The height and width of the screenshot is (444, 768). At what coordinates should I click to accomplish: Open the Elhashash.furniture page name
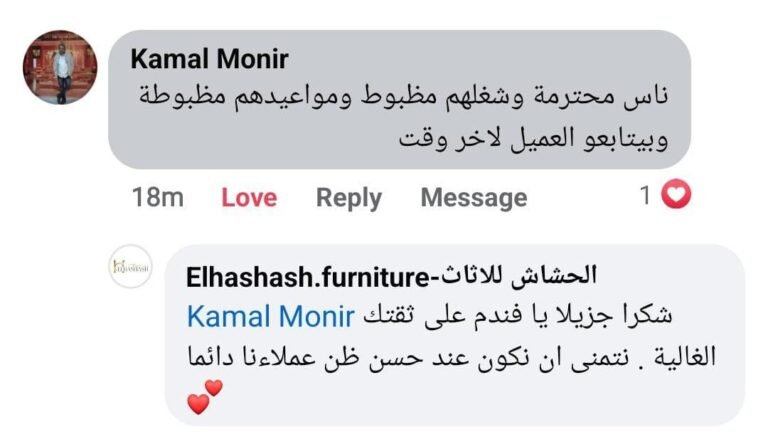coord(308,277)
